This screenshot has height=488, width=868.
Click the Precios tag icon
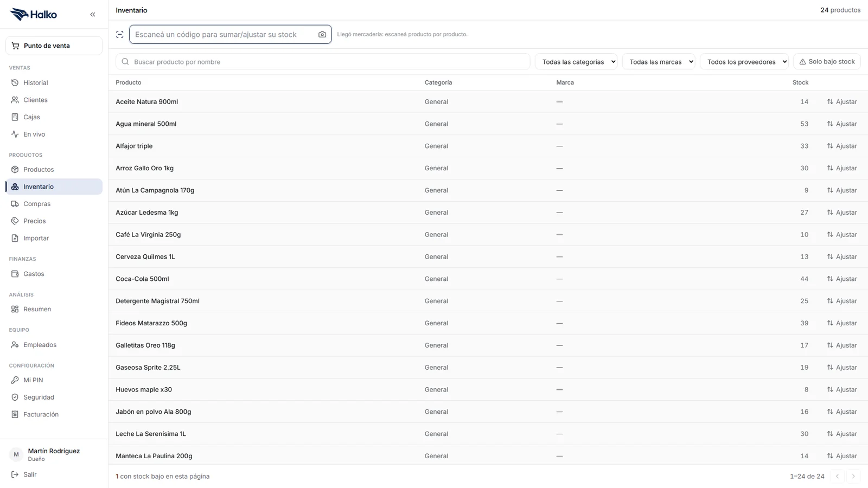[x=15, y=221]
